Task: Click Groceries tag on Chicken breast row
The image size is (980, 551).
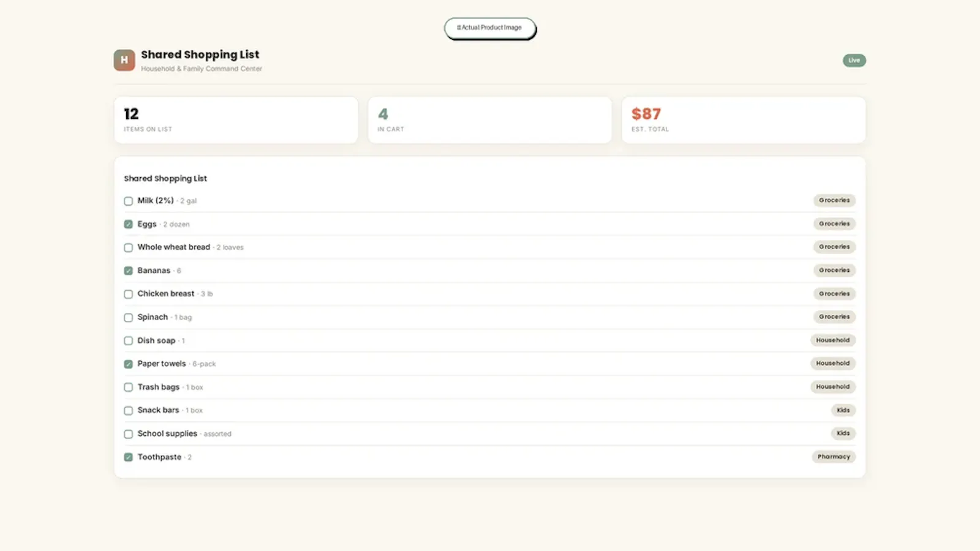Action: coord(834,293)
